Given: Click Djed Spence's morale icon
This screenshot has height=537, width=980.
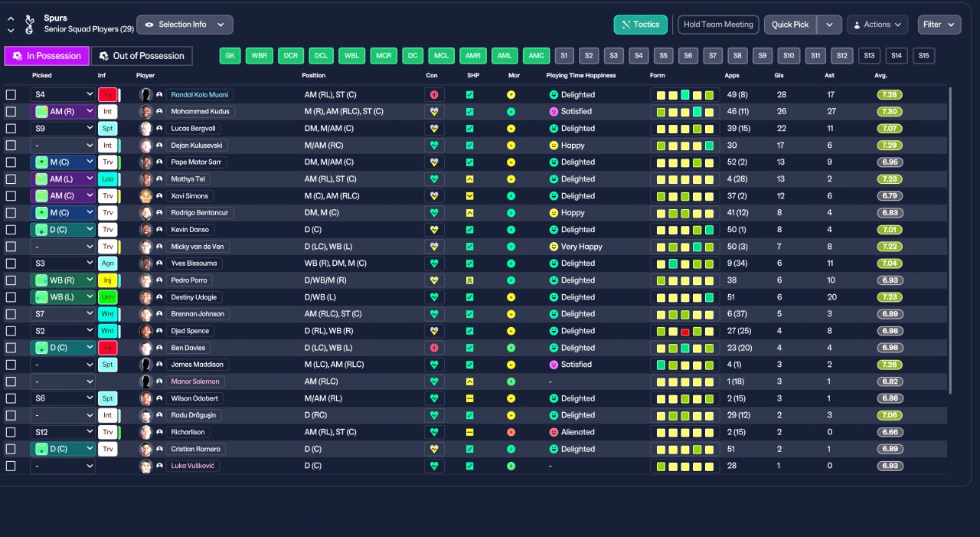Looking at the screenshot, I should tap(511, 331).
